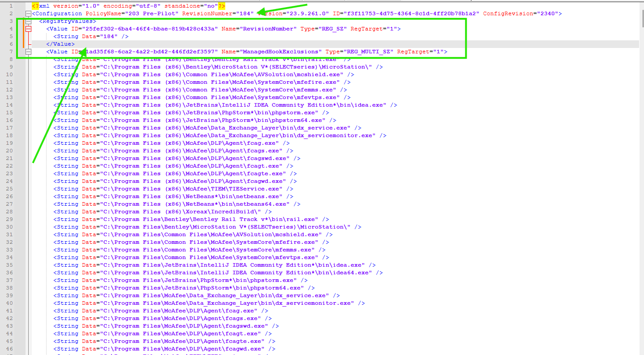644x355 pixels.
Task: Click line 18 x86 dx_servicemonitor.exe path
Action: pos(238,135)
